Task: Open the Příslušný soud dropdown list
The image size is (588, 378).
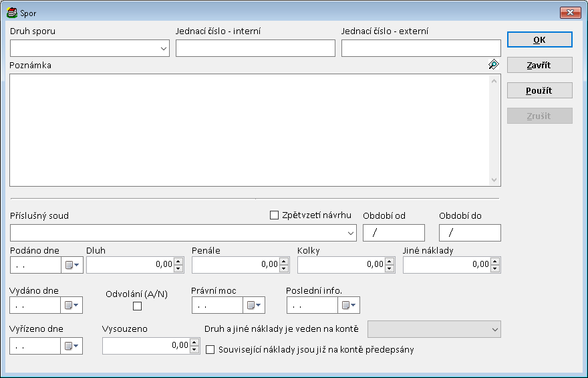Action: (351, 233)
